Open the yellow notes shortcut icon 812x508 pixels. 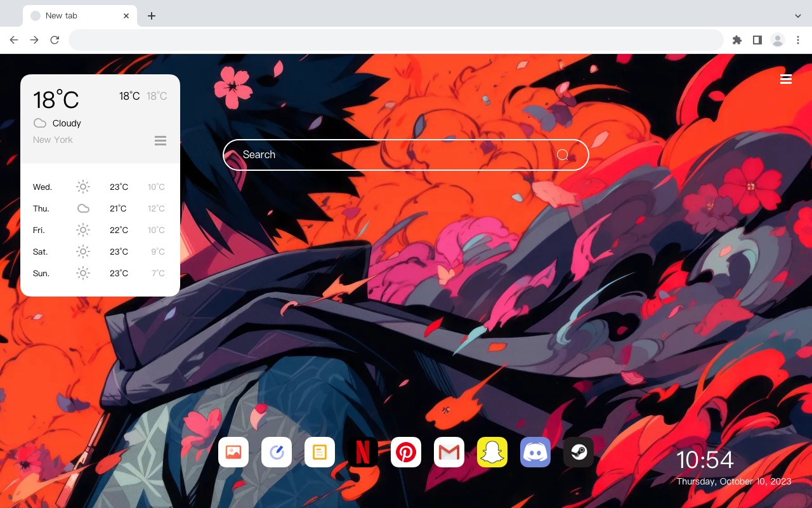[320, 452]
